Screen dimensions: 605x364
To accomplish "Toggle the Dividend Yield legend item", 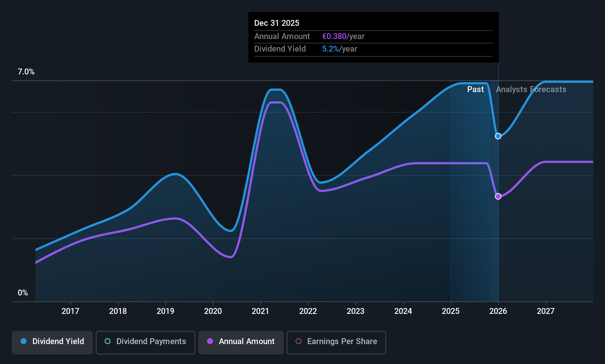I will point(52,342).
